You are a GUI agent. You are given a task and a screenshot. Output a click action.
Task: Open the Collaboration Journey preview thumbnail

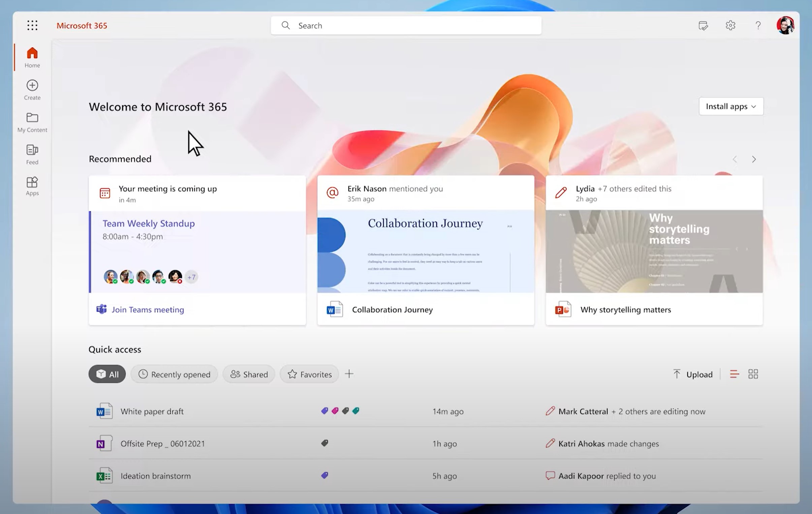tap(426, 251)
